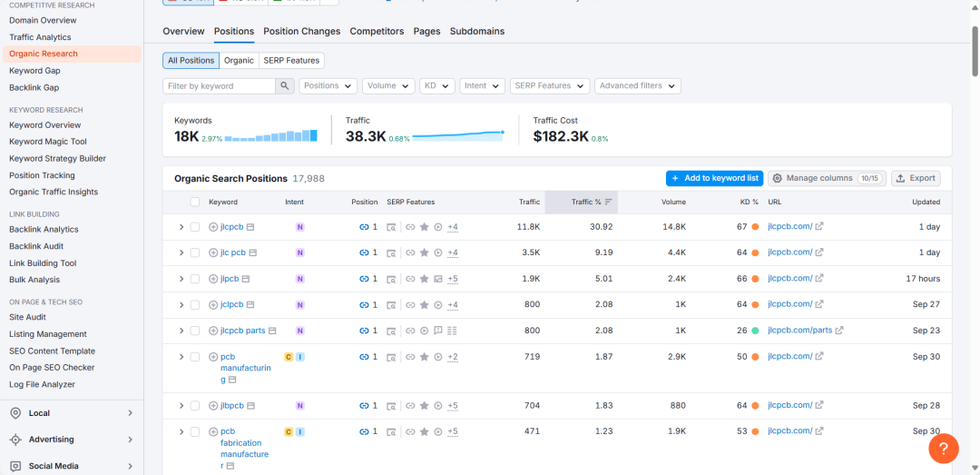
Task: Click Add to keyword list button
Action: pos(714,178)
